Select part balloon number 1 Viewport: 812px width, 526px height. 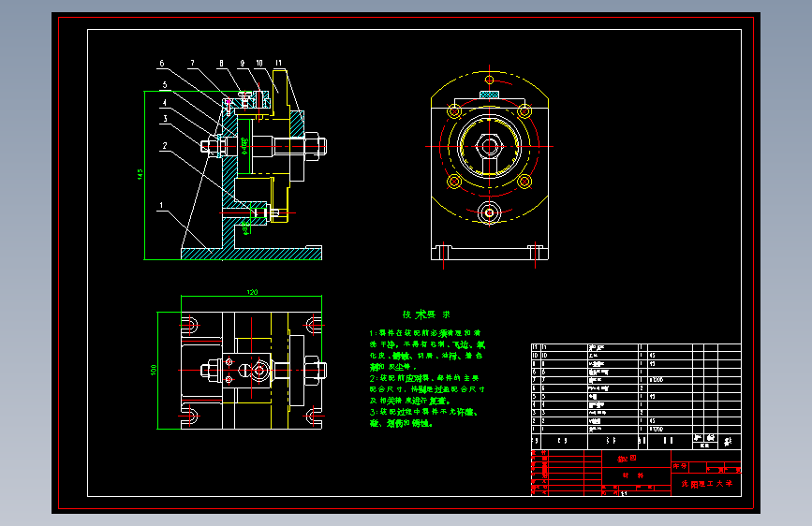pos(161,206)
